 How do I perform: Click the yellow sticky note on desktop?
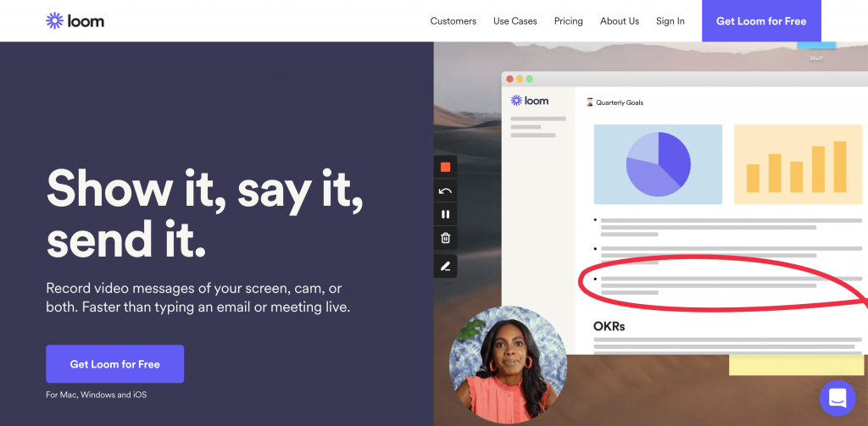pyautogui.click(x=796, y=365)
